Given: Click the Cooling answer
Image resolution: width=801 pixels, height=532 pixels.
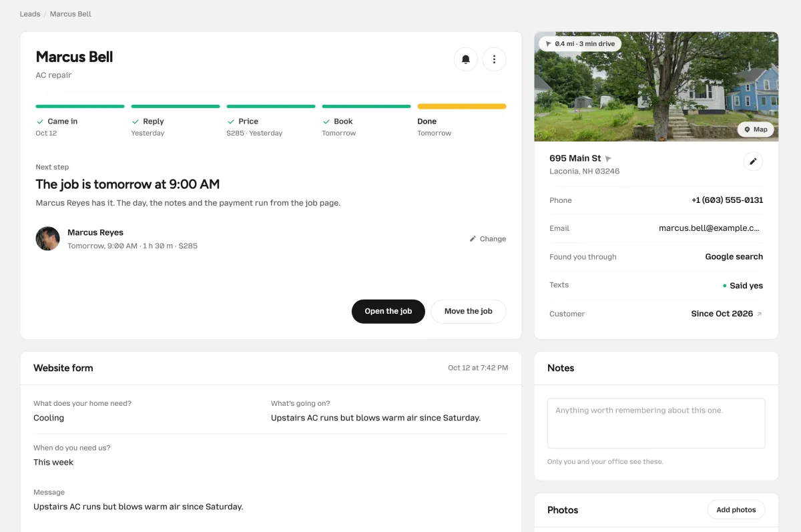Looking at the screenshot, I should point(49,418).
